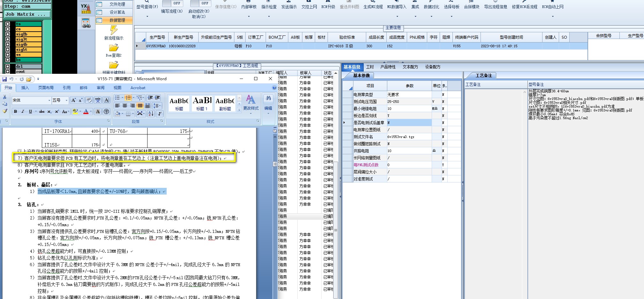Toggle italic formatting in Word

[x=23, y=111]
